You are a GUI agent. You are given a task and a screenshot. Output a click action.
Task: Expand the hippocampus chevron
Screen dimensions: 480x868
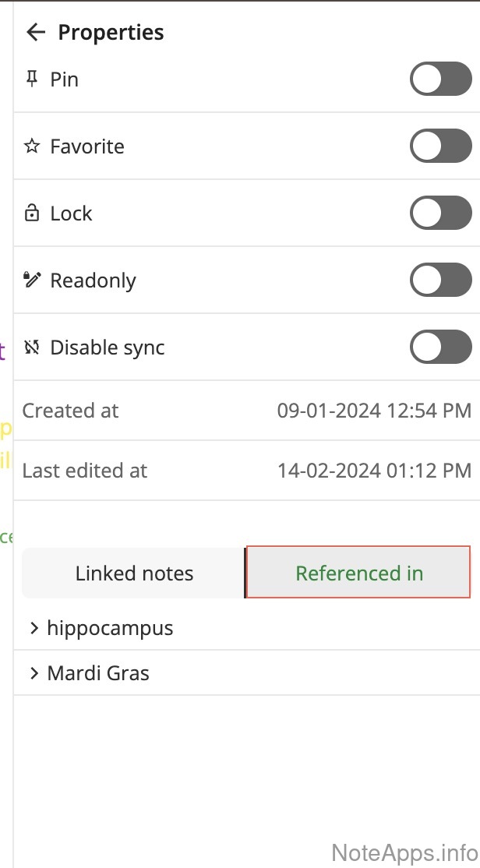[34, 628]
